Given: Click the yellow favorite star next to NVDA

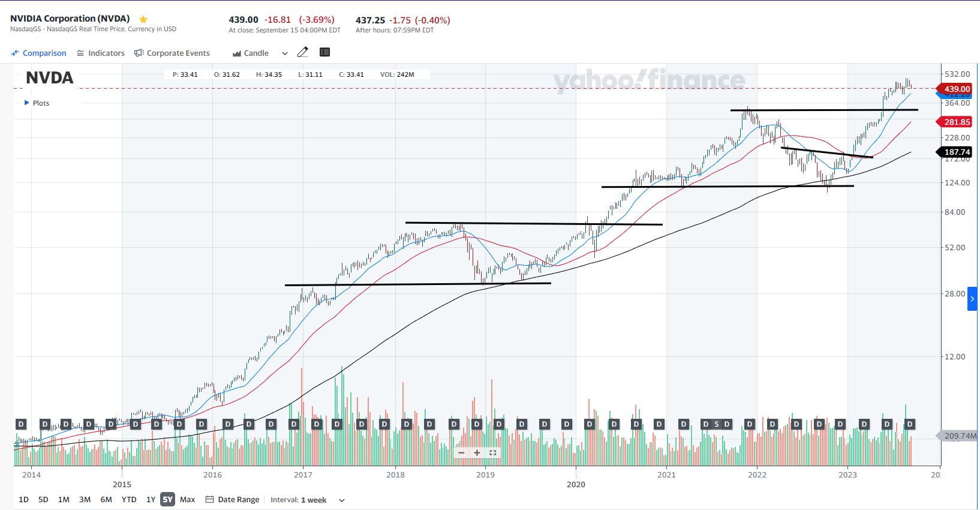Looking at the screenshot, I should [143, 19].
